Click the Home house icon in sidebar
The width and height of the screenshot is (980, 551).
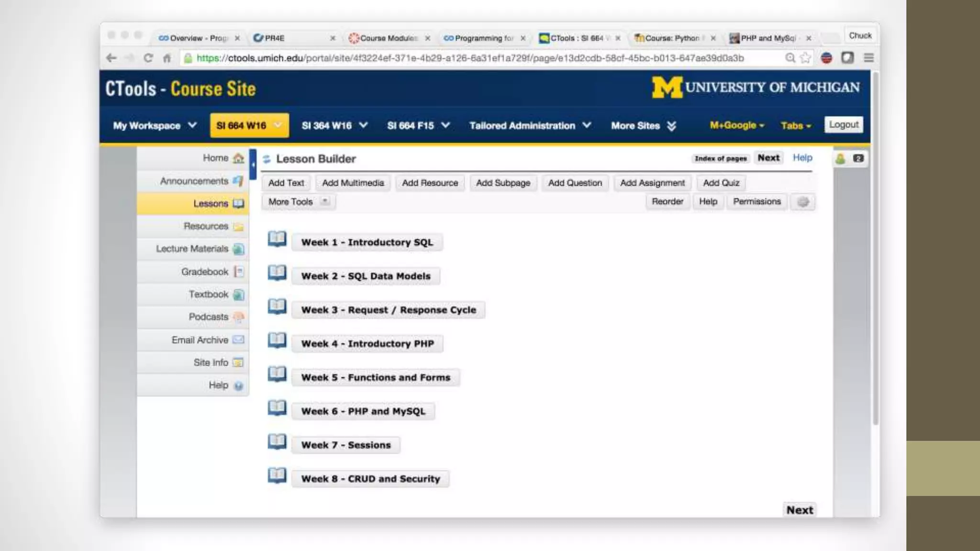(x=238, y=158)
